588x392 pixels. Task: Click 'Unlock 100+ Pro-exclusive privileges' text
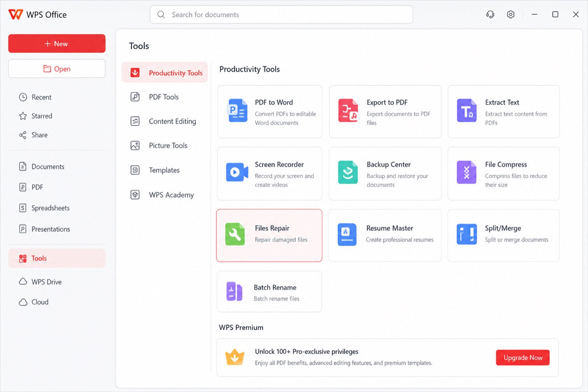tap(307, 352)
